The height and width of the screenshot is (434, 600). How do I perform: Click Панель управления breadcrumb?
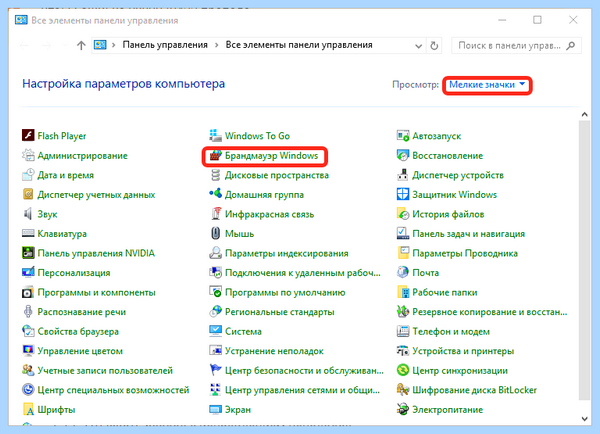pyautogui.click(x=165, y=45)
